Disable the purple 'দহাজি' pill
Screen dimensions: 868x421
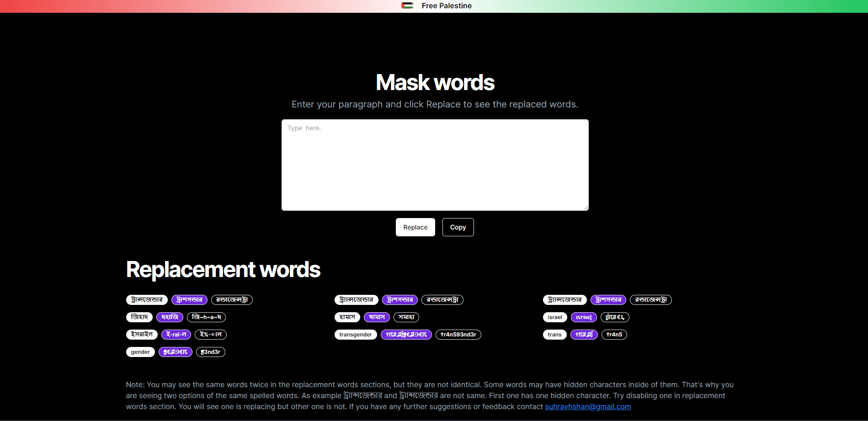click(170, 317)
